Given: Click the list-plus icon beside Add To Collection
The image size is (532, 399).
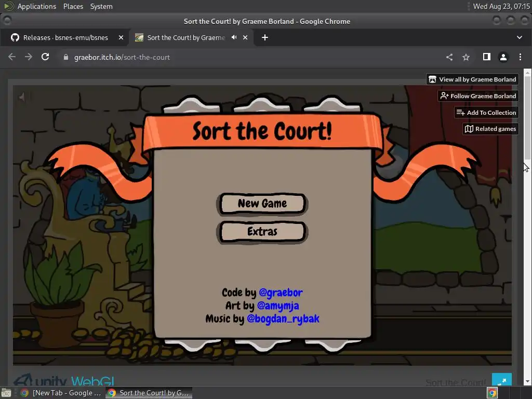Looking at the screenshot, I should [460, 112].
